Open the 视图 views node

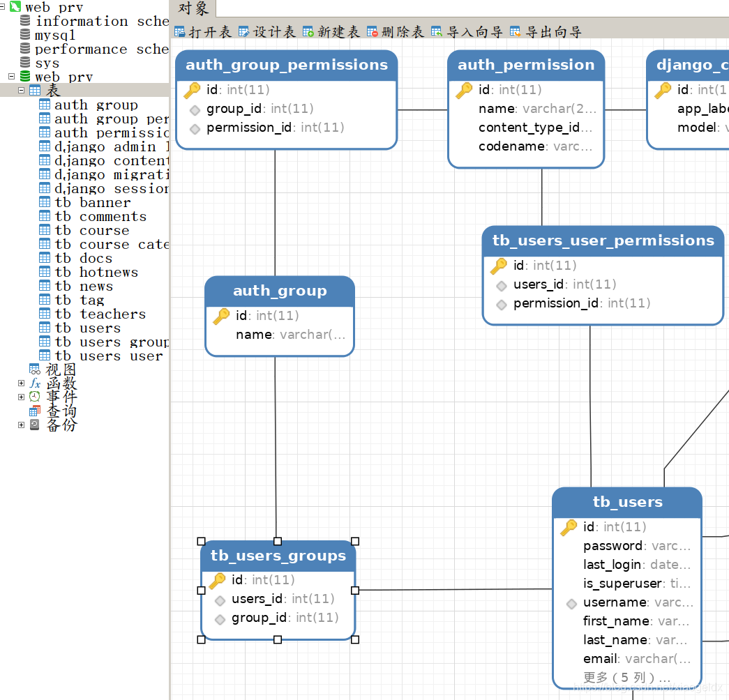click(x=61, y=370)
